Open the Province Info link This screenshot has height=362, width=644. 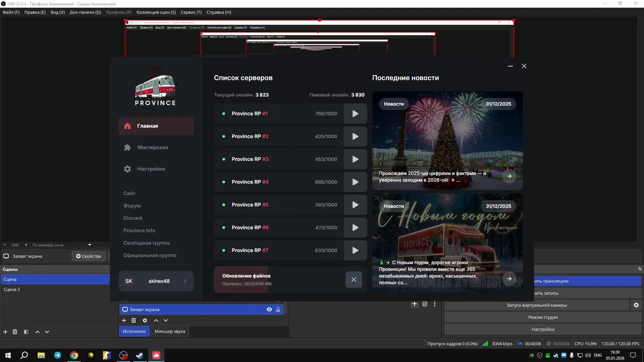139,231
